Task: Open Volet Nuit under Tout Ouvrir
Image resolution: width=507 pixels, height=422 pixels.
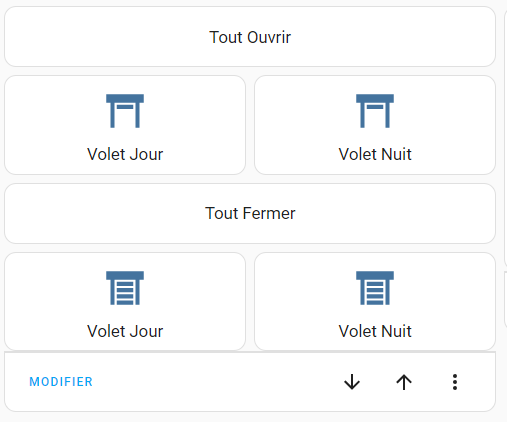Action: click(375, 125)
